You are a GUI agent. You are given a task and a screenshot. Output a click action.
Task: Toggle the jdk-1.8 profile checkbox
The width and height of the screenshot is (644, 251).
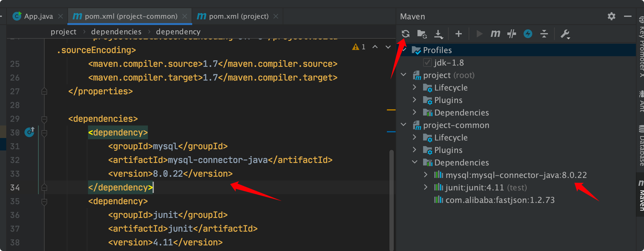[x=427, y=63]
